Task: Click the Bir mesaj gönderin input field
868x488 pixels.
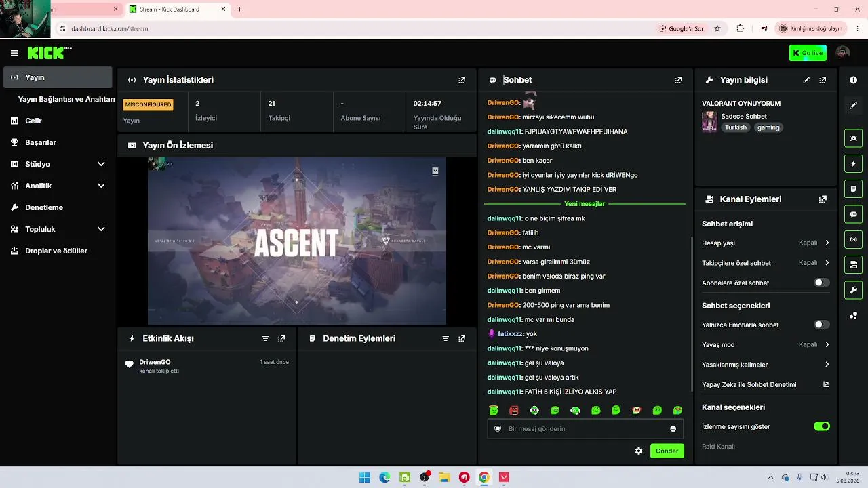Action: tap(585, 429)
